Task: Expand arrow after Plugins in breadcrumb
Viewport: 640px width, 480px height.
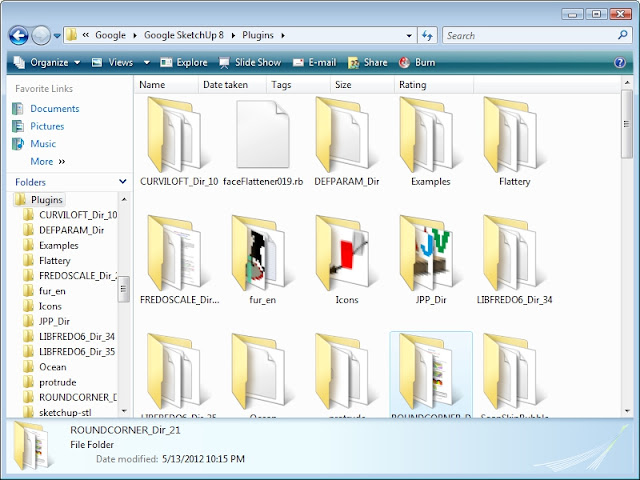Action: click(283, 36)
